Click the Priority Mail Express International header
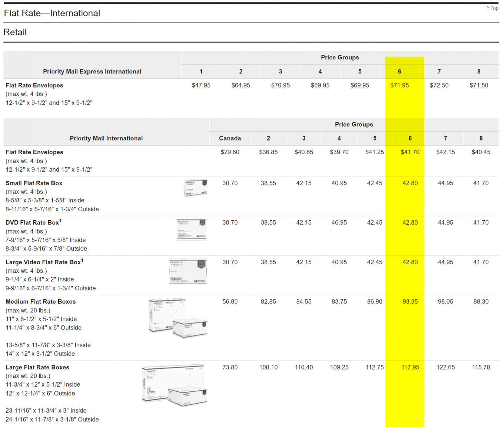Viewport: 504px width, 427px height. coord(92,72)
